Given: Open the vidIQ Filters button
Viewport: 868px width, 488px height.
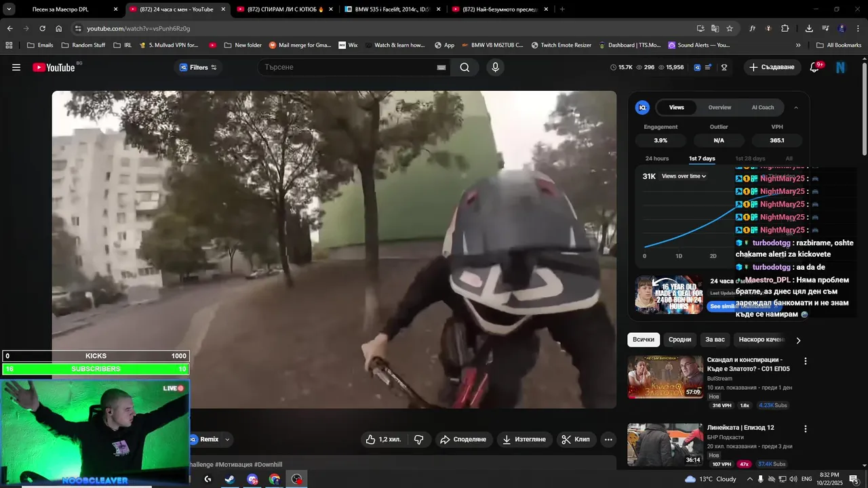Looking at the screenshot, I should pos(198,67).
